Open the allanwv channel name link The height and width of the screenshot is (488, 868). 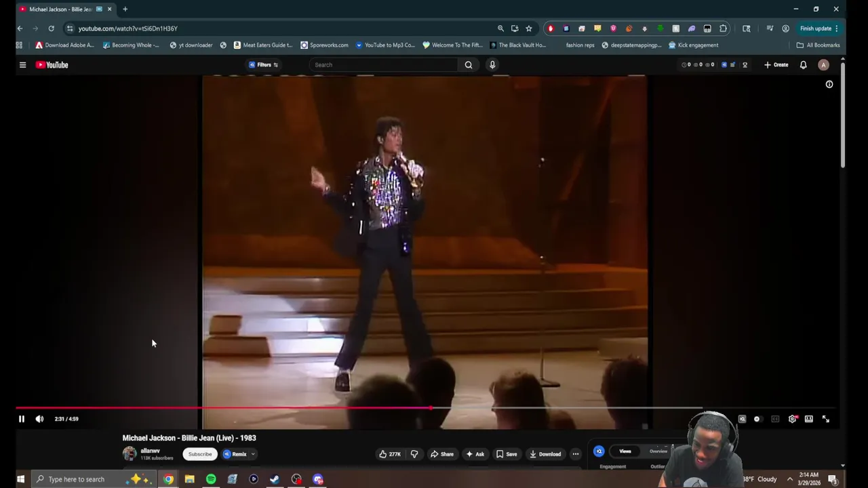pos(150,451)
